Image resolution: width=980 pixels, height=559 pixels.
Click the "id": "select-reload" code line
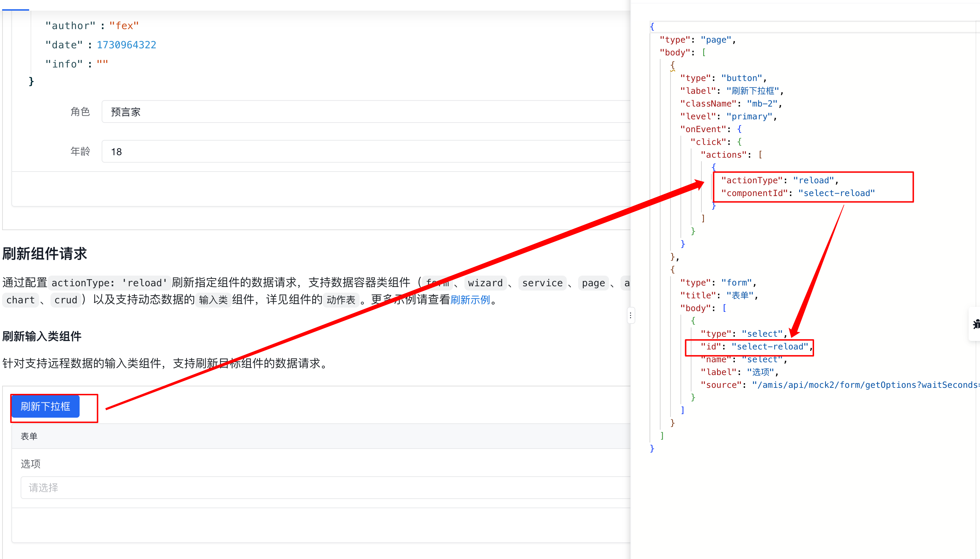pos(756,347)
